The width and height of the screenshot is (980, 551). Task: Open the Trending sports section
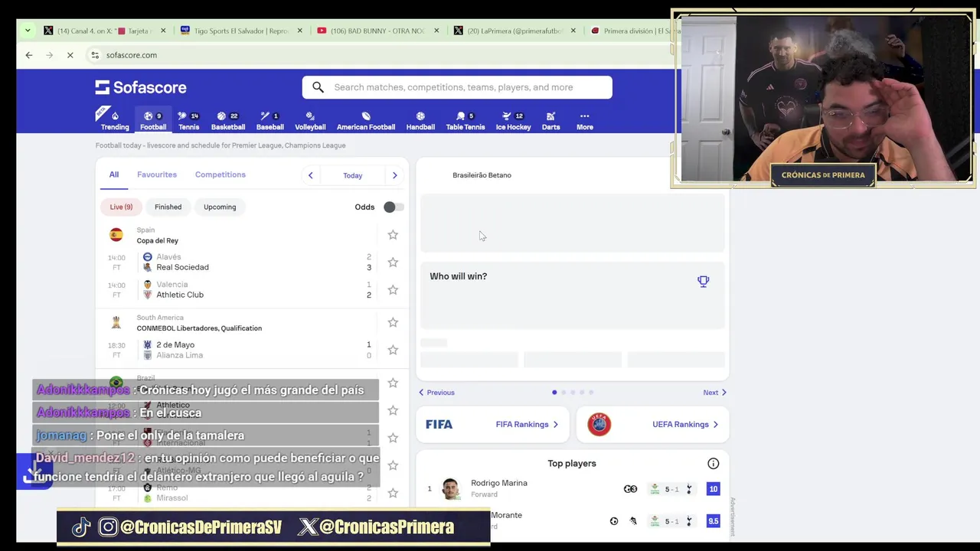pos(115,121)
